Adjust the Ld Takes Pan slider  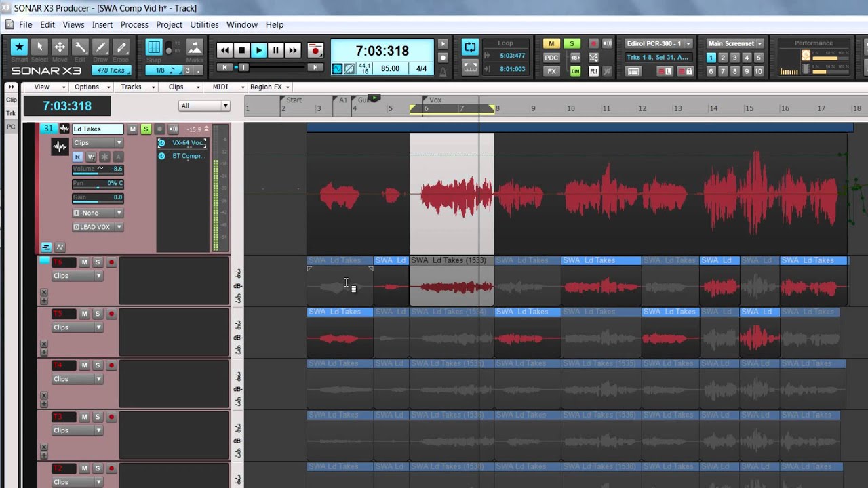coord(98,184)
